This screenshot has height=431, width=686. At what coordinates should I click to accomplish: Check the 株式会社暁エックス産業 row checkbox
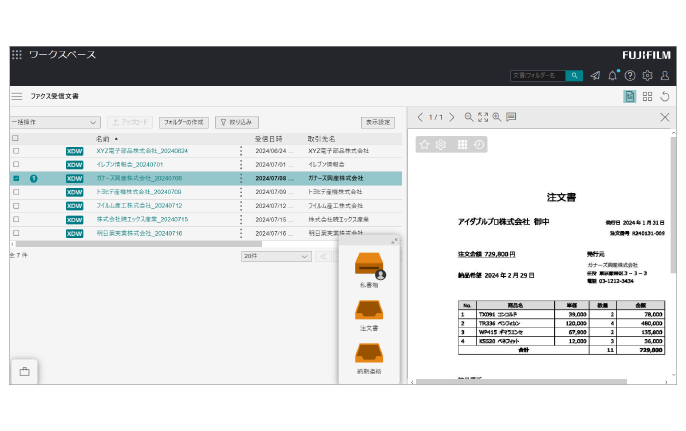(x=16, y=219)
